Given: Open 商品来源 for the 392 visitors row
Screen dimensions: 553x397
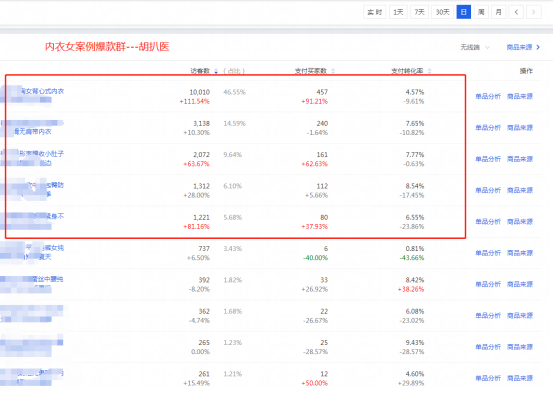Looking at the screenshot, I should point(520,284).
